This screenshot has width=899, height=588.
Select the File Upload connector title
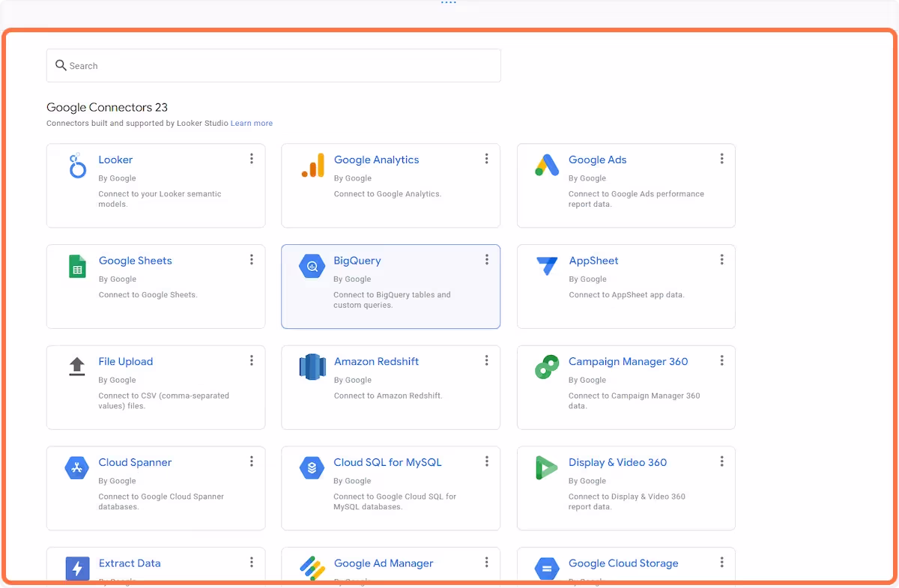pos(126,362)
